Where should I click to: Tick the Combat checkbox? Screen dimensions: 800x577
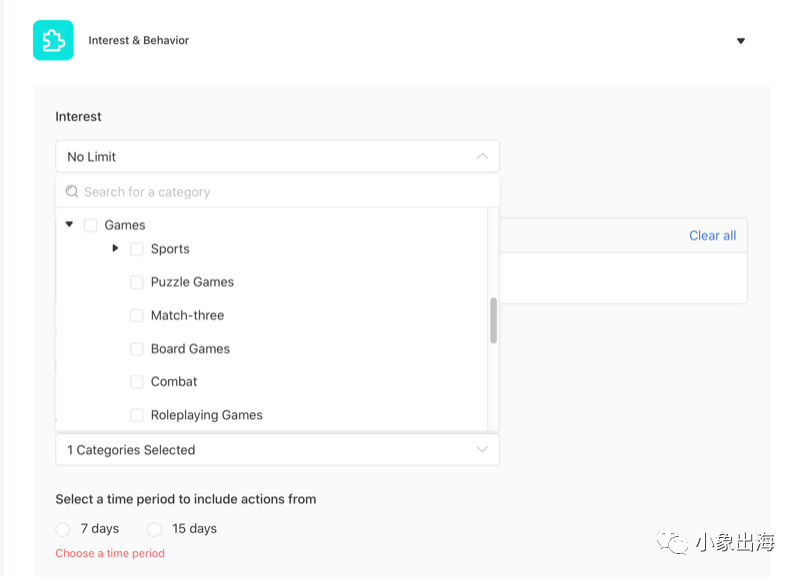(137, 382)
